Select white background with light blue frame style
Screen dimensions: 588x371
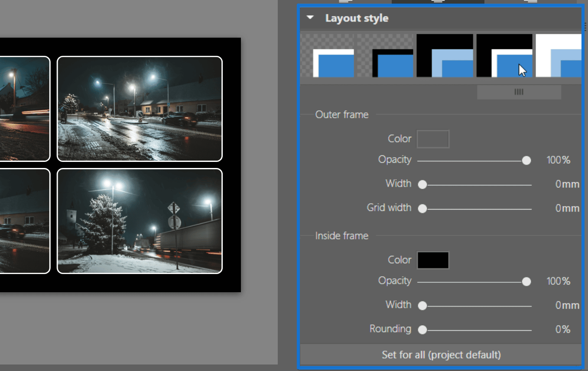coord(559,56)
